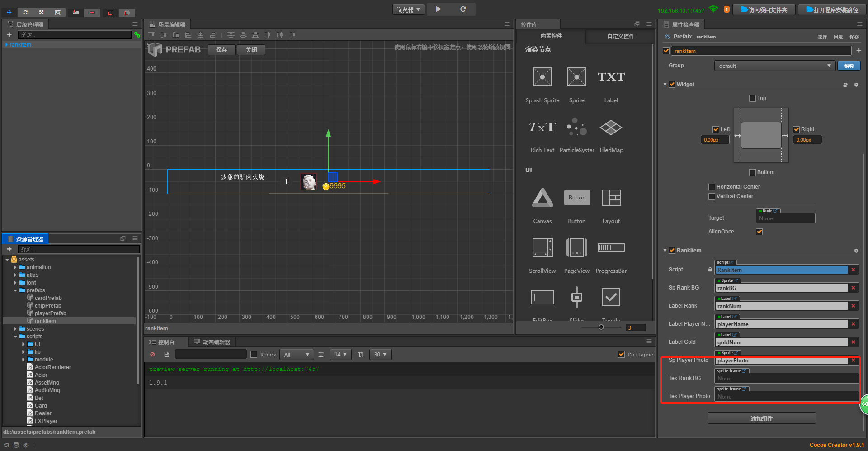Click the play preview button
Screen dimensions: 868x451
click(x=438, y=9)
